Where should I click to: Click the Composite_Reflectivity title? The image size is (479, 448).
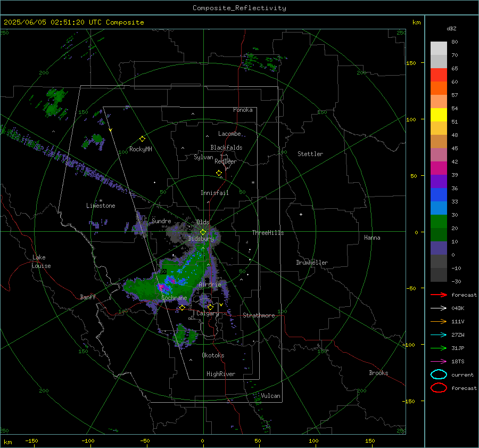coord(239,8)
